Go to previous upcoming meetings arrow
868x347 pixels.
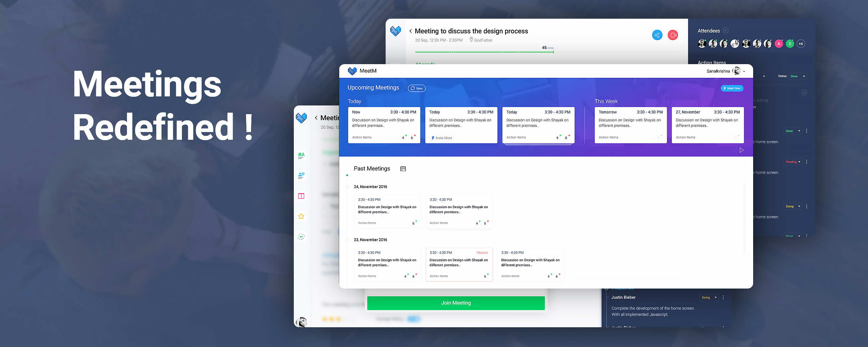point(734,150)
